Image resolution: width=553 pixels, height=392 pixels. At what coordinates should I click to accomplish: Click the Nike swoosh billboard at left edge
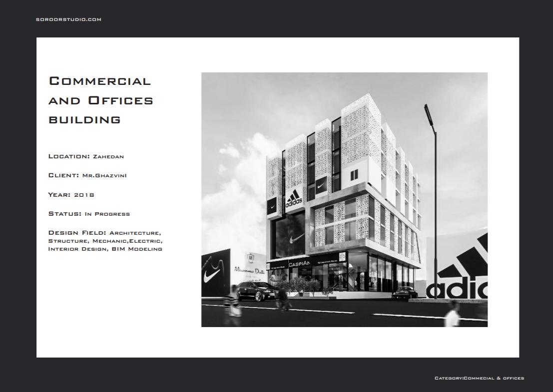[215, 275]
